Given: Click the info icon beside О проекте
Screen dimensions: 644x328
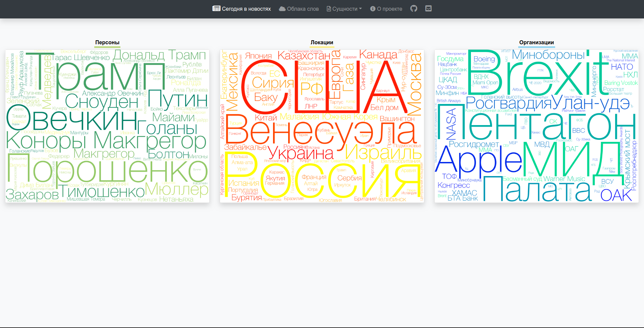Looking at the screenshot, I should click(373, 9).
